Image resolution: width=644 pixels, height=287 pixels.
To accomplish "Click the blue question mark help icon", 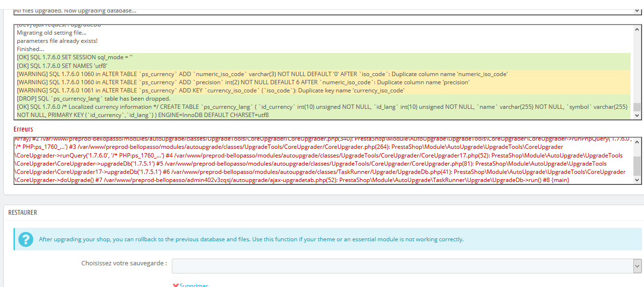I will tap(26, 239).
